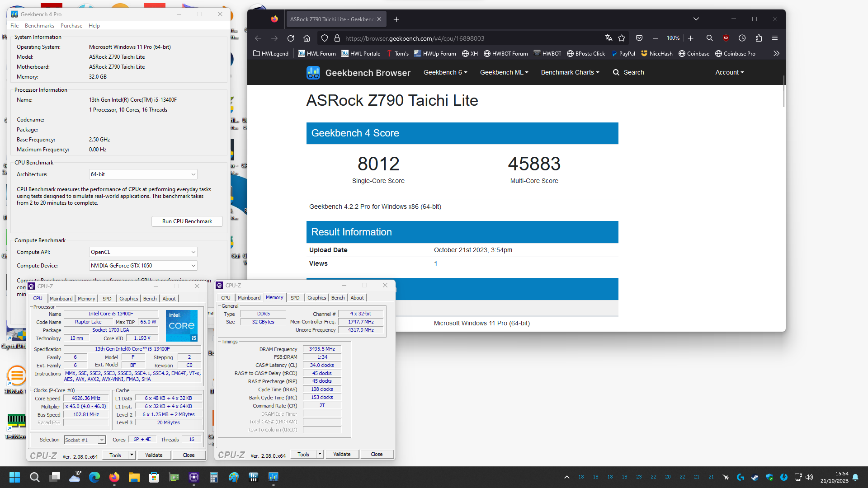Viewport: 868px width, 488px height.
Task: Show hidden tray icons chevron
Action: 566,477
